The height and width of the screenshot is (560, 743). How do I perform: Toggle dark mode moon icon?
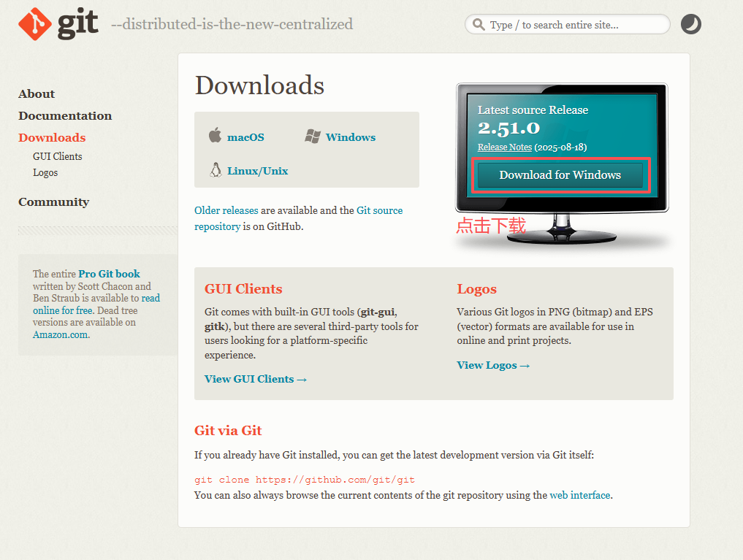click(x=690, y=24)
